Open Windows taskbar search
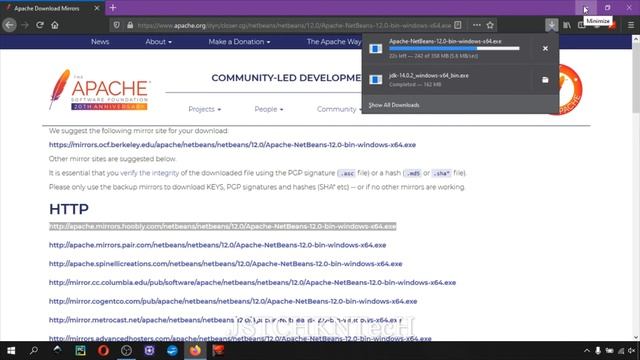The height and width of the screenshot is (360, 640). pyautogui.click(x=34, y=351)
